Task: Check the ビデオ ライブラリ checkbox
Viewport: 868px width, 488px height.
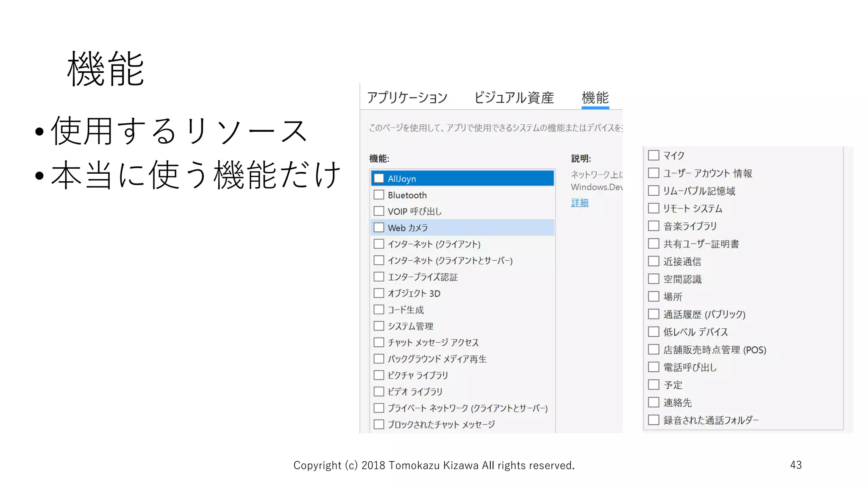Action: [x=379, y=391]
